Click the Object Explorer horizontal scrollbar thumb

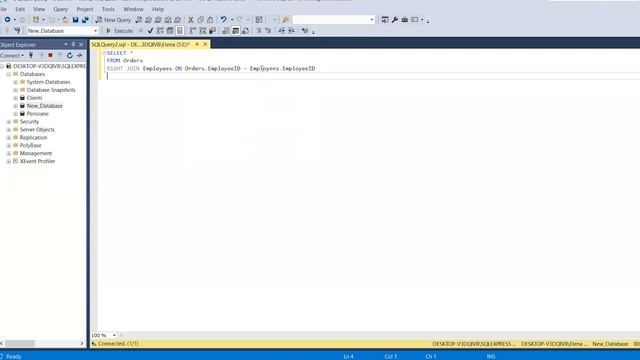(20, 344)
